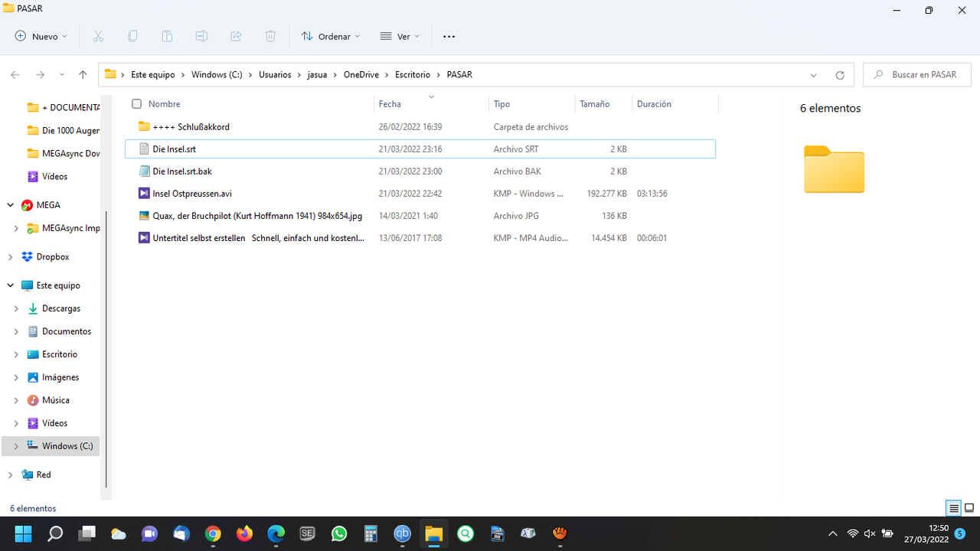
Task: Expand the Dropbox tree node
Action: click(x=11, y=257)
